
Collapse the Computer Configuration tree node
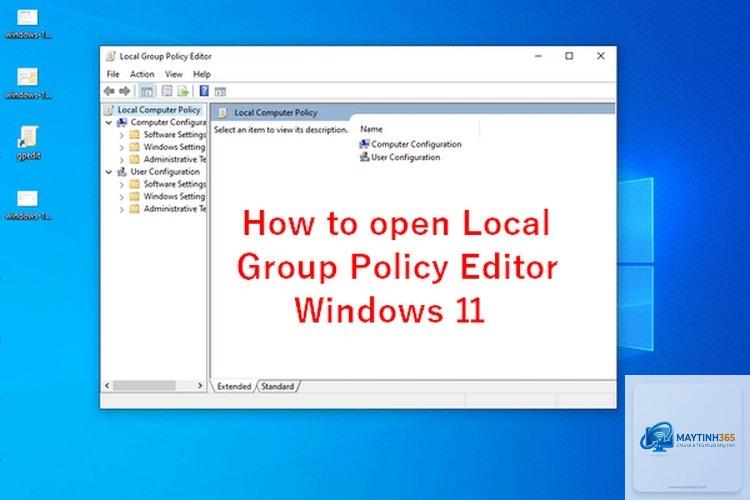tap(109, 122)
